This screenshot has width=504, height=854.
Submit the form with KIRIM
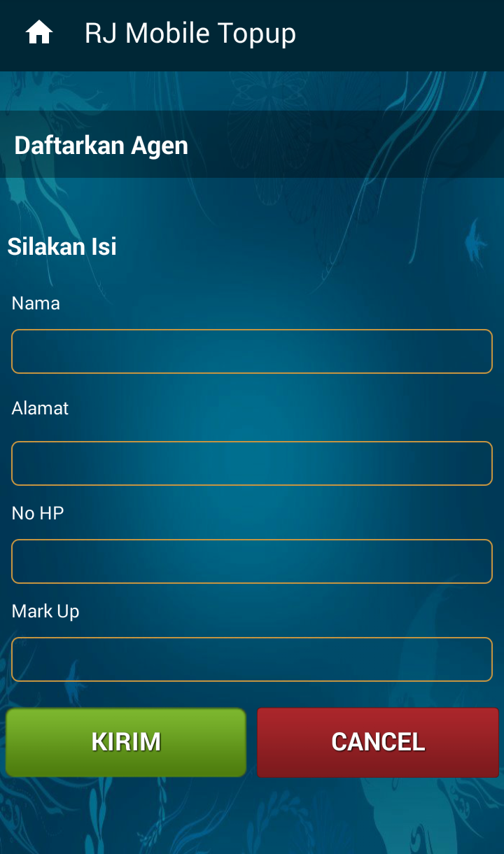coord(126,742)
